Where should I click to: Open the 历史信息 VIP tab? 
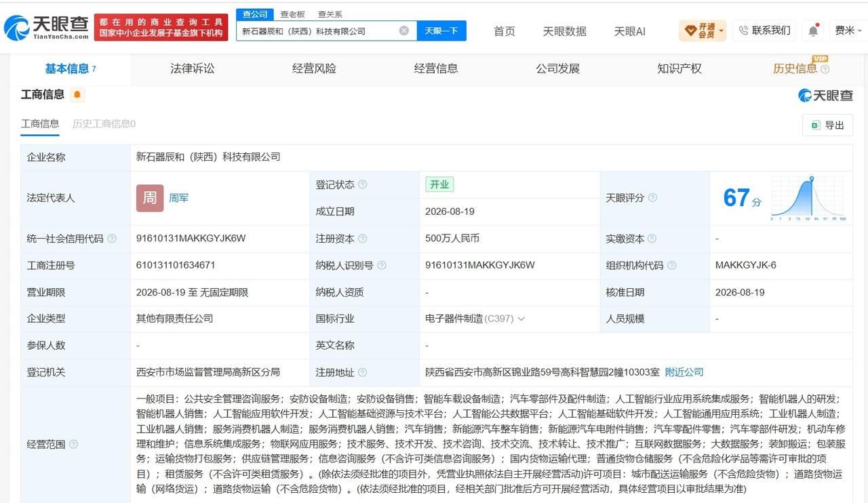[795, 68]
